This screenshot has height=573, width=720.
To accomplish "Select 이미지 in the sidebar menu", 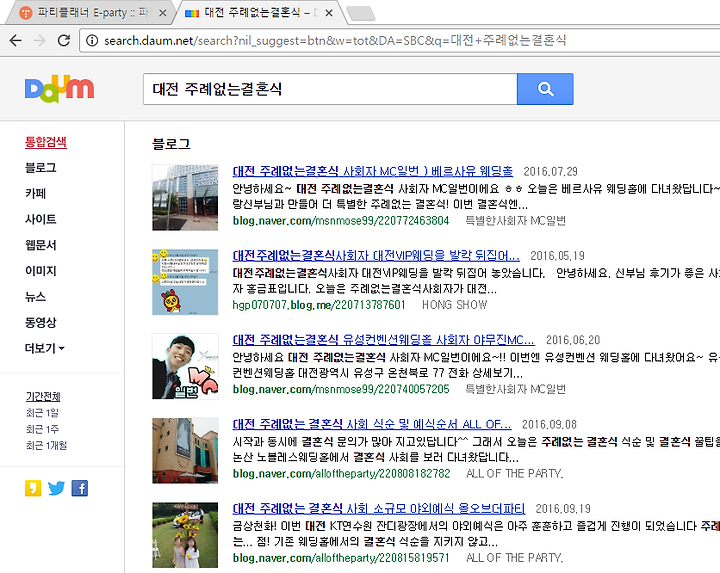I will (x=40, y=270).
